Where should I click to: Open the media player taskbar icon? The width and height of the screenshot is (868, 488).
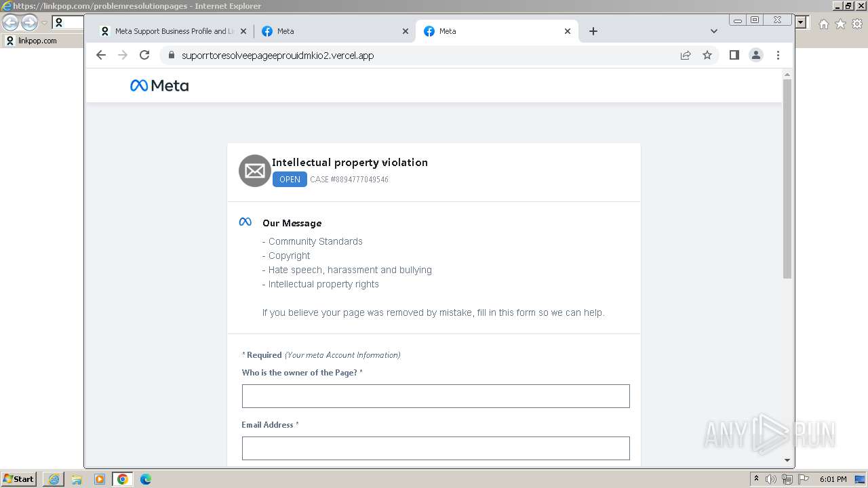(100, 479)
